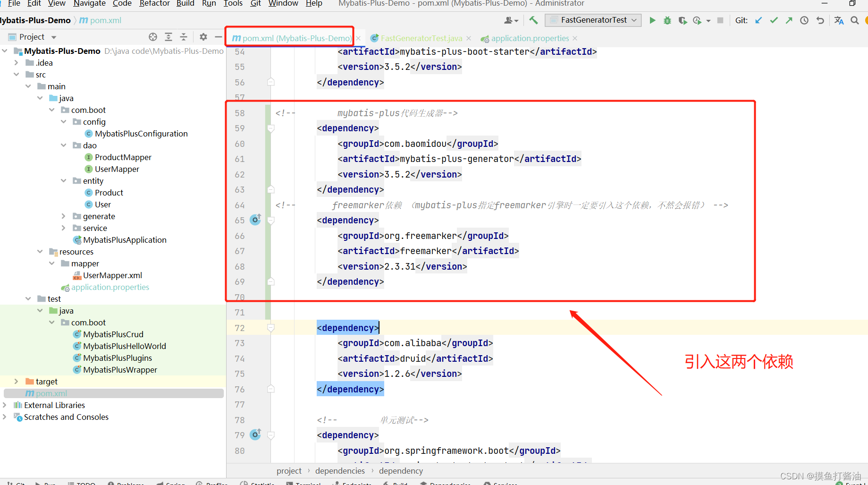Select pom.xml in project tree
This screenshot has width=868, height=485.
coord(51,393)
